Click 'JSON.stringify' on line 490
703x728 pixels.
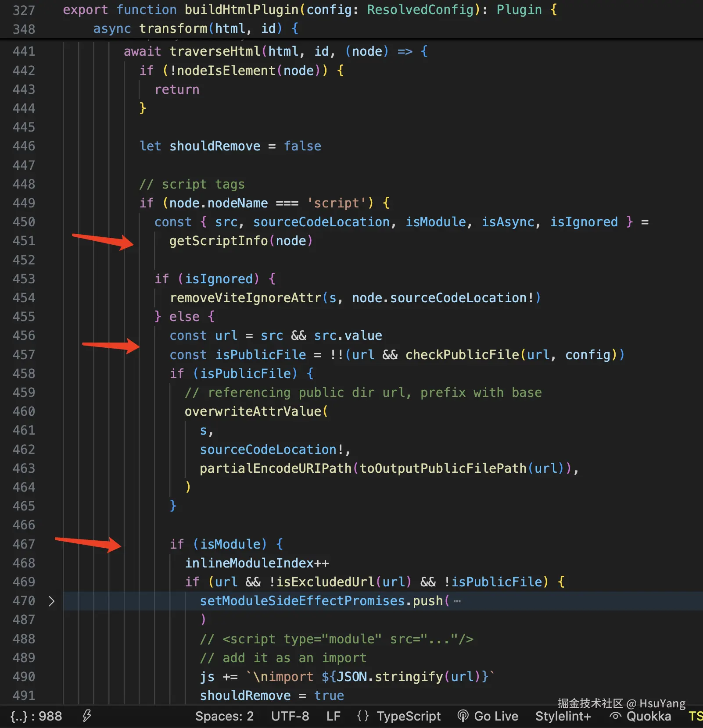click(x=390, y=677)
